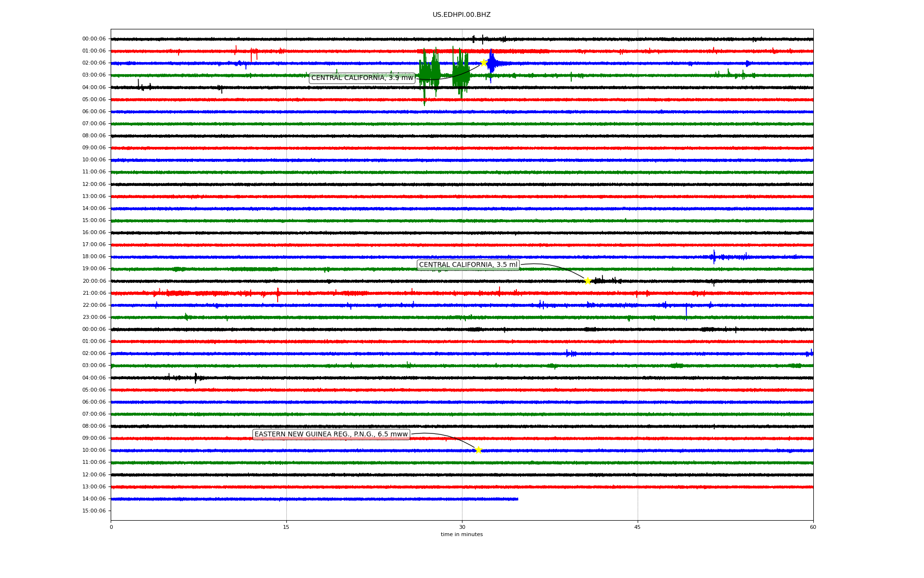
Task: Click the first 00:00:06 row label at the top
Action: (94, 39)
